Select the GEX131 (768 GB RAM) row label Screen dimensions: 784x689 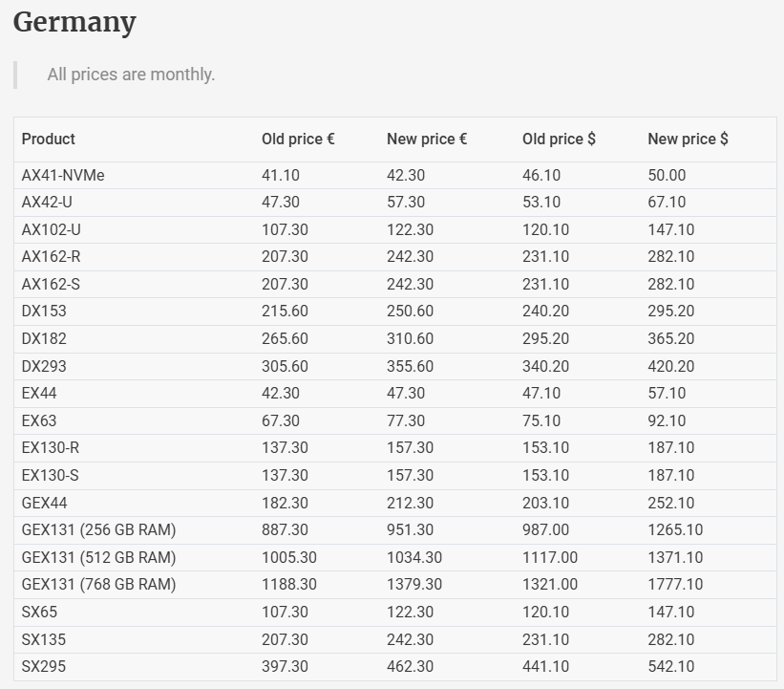[98, 585]
